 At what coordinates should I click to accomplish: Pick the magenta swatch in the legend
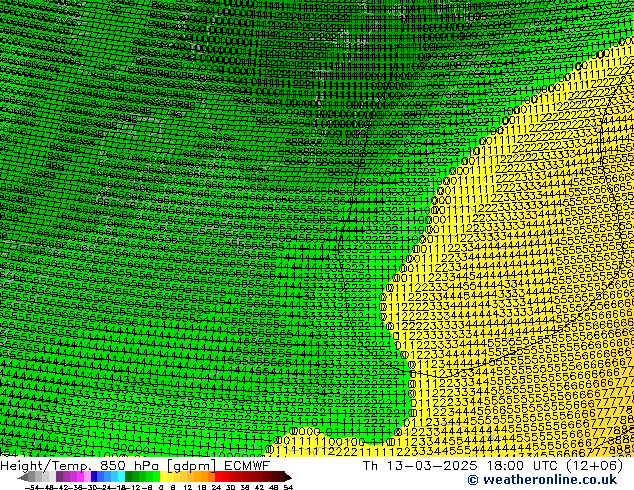[x=80, y=477]
